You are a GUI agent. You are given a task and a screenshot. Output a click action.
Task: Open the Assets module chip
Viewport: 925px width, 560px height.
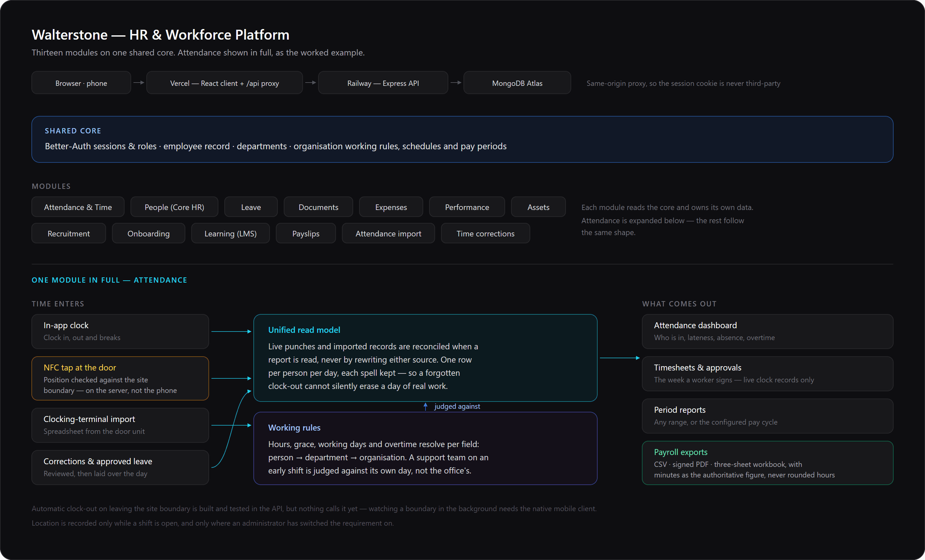click(538, 207)
